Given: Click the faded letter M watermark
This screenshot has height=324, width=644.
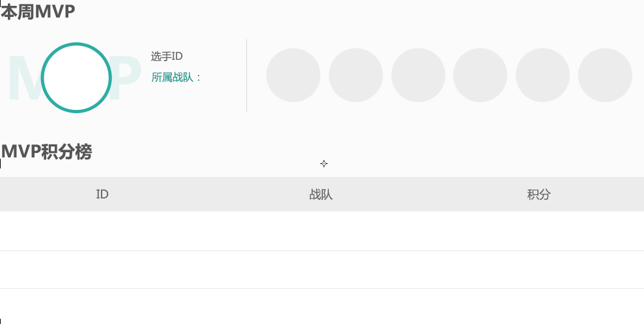Looking at the screenshot, I should (x=23, y=79).
